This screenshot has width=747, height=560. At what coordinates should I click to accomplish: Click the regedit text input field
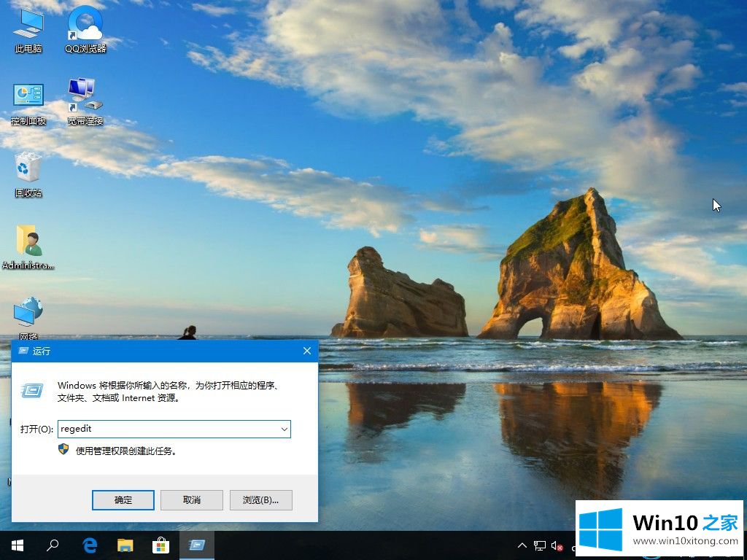tap(166, 429)
